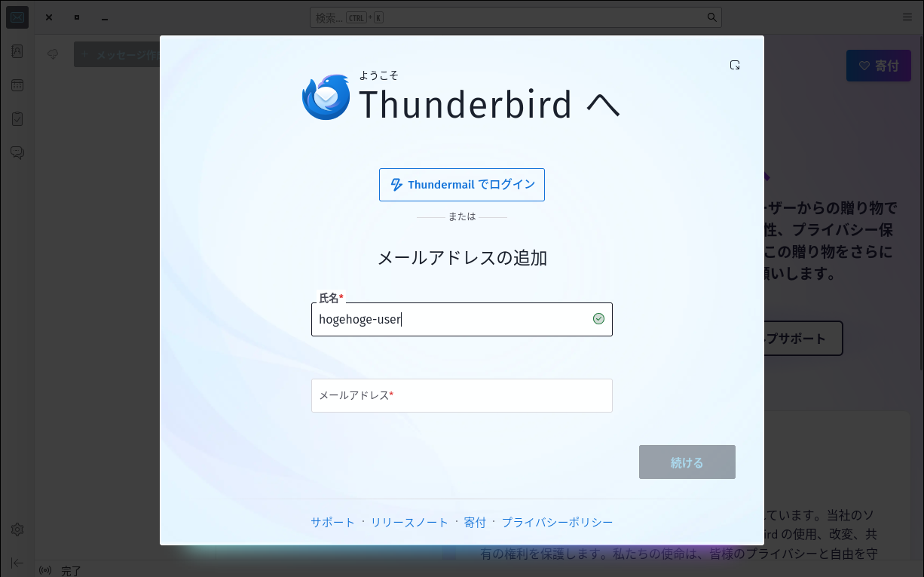The height and width of the screenshot is (577, 924).
Task: Click the Thunderbird logo in dialog
Action: click(x=326, y=97)
